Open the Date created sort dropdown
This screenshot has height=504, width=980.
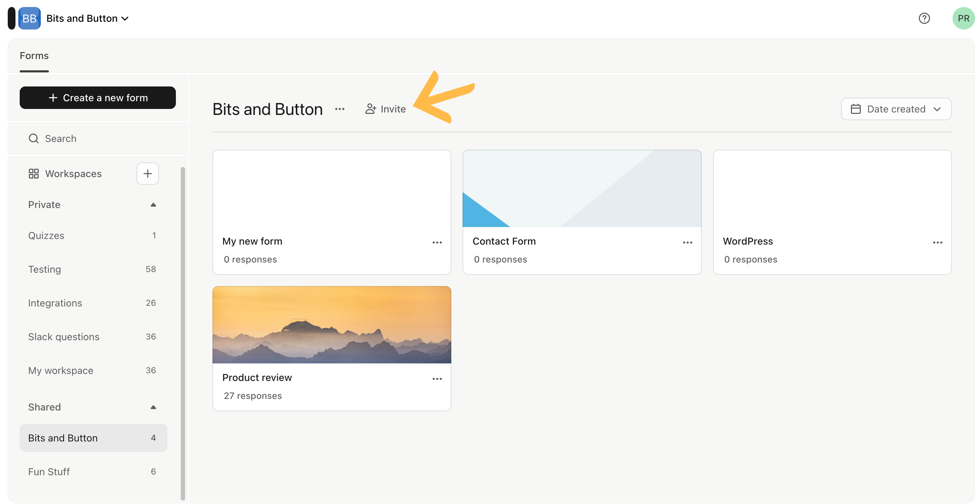tap(896, 109)
